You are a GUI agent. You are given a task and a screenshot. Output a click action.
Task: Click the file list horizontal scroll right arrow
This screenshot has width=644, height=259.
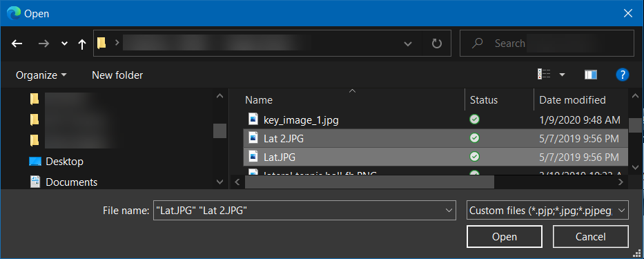coord(621,182)
